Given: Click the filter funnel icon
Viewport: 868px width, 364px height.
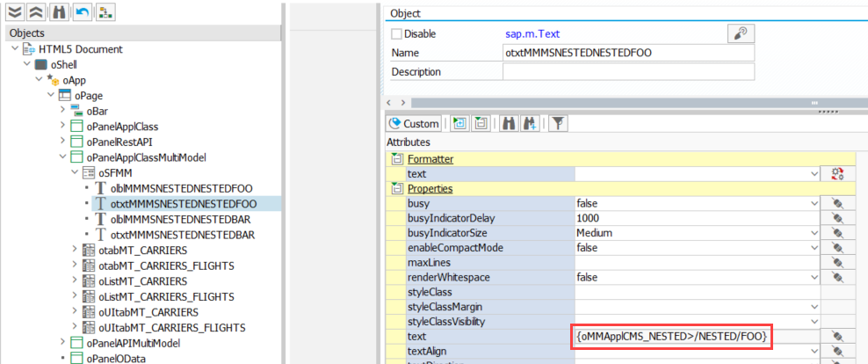Looking at the screenshot, I should [558, 124].
